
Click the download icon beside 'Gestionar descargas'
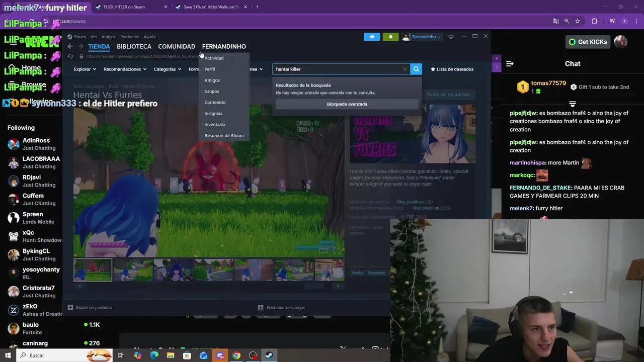(x=261, y=307)
